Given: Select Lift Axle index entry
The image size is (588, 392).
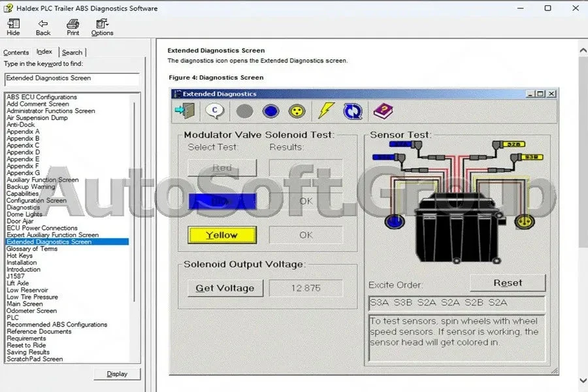Looking at the screenshot, I should click(18, 283).
